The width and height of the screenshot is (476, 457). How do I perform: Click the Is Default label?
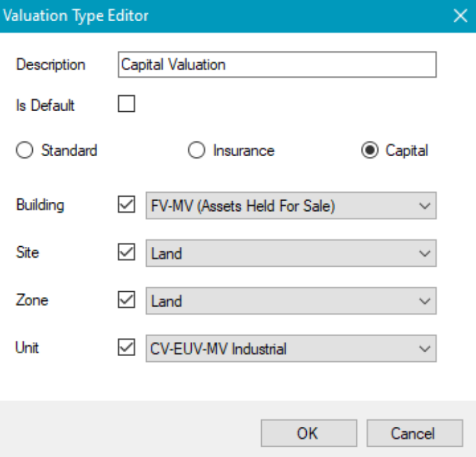click(45, 105)
